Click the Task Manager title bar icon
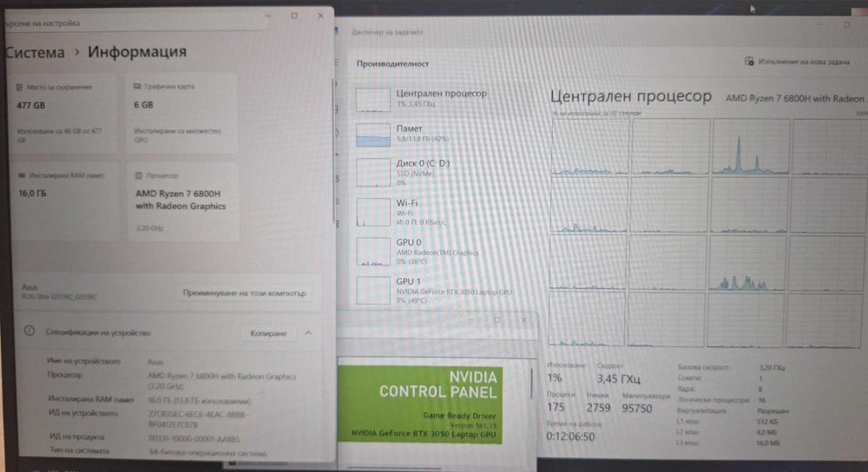The height and width of the screenshot is (472, 868). tap(337, 31)
